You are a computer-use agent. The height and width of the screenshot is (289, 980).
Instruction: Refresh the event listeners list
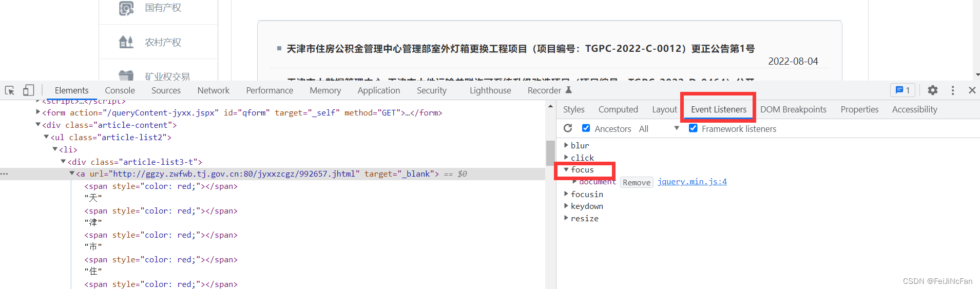[x=568, y=128]
